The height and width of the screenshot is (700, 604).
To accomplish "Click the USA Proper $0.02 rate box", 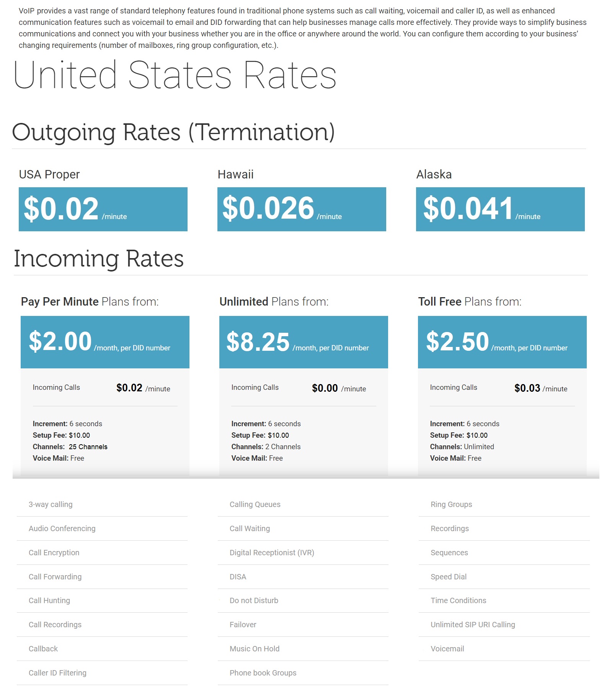I will coord(103,209).
